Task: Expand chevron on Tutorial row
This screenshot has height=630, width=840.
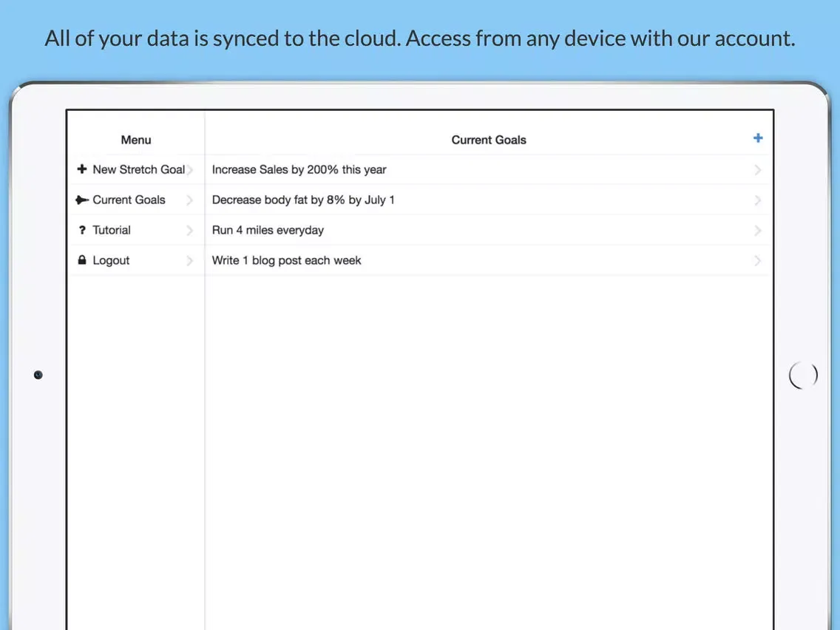Action: [189, 231]
